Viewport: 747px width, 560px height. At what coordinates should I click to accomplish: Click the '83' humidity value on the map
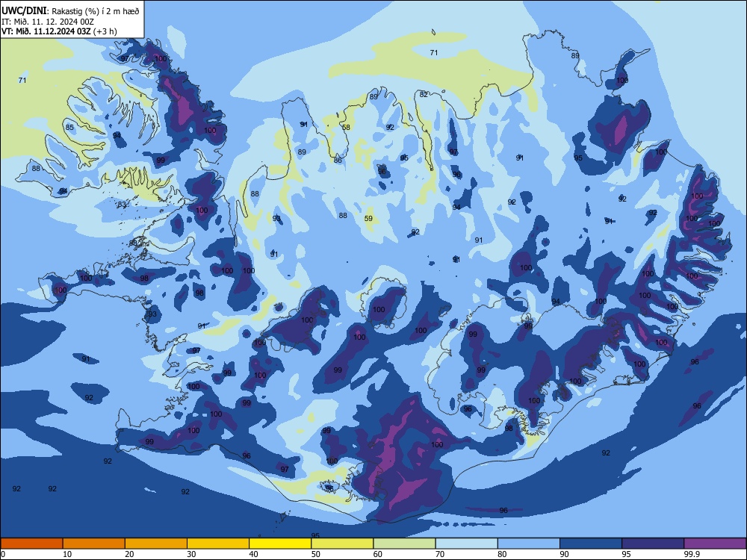pos(122,205)
